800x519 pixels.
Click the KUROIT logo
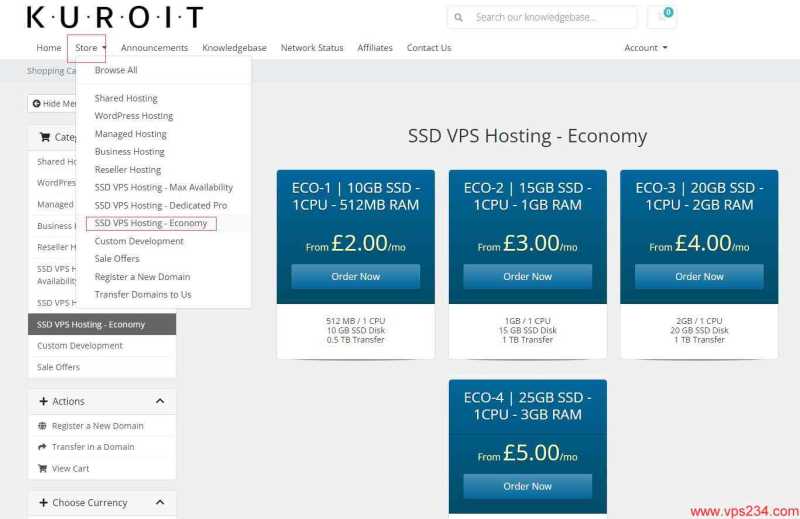tap(115, 17)
